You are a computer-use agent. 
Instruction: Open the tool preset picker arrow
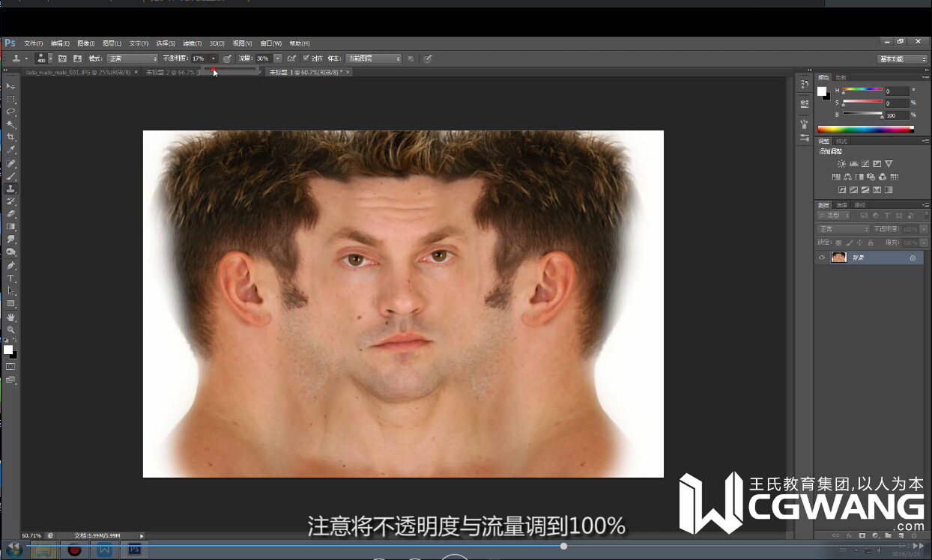26,58
